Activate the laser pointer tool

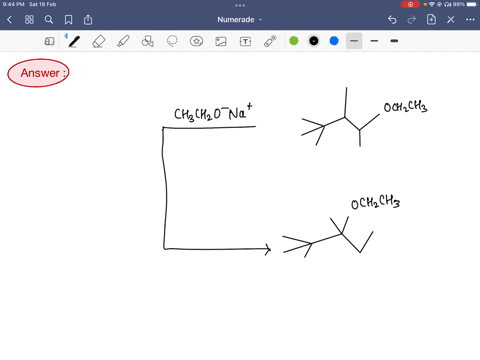point(270,41)
